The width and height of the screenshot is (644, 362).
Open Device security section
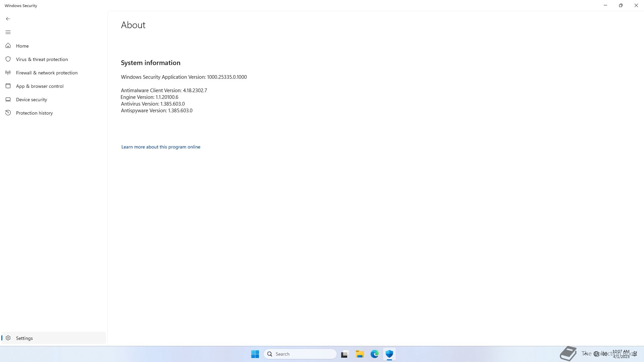pyautogui.click(x=54, y=100)
